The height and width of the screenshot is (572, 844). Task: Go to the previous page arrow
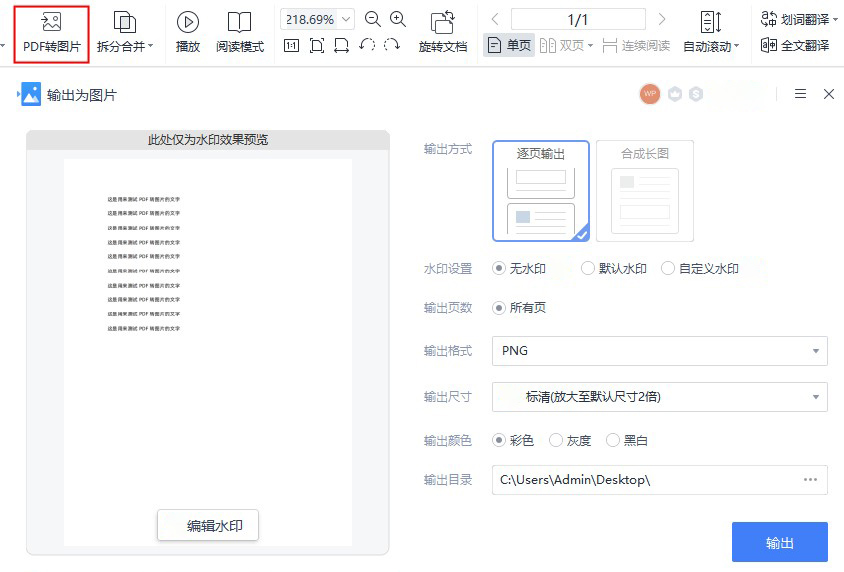495,20
